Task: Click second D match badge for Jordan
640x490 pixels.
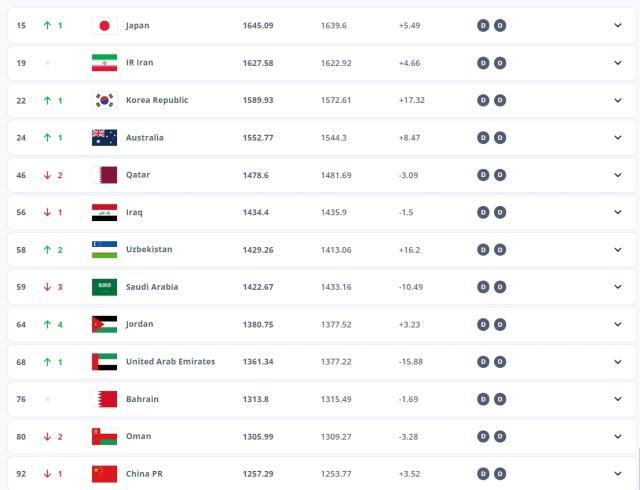Action: [500, 324]
